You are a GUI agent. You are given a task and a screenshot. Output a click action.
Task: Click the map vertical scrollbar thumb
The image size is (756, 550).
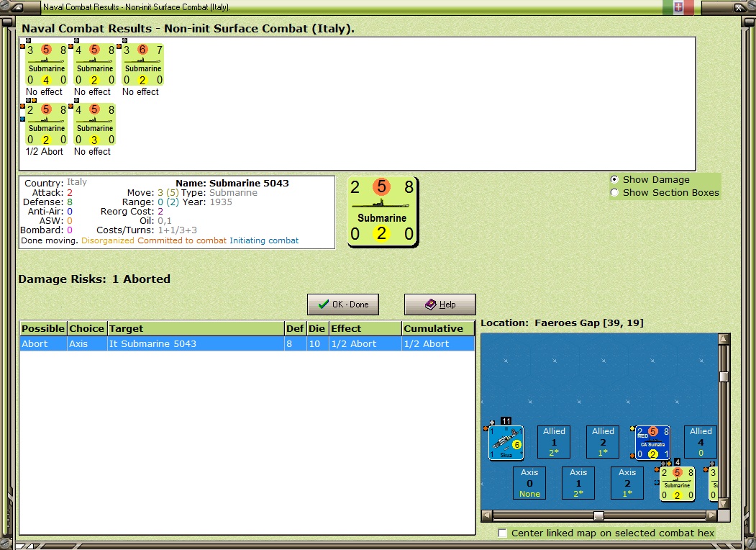[723, 377]
